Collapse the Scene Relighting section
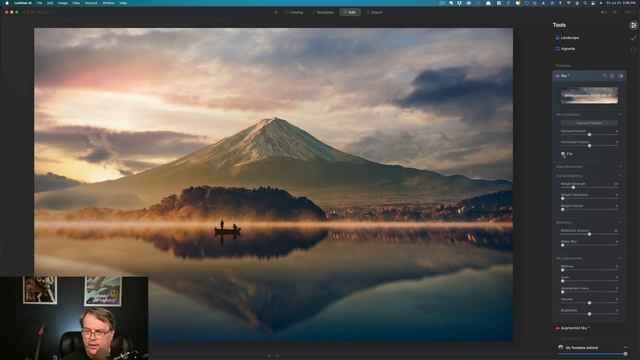Screen dimensions: 640x360 coord(589,176)
